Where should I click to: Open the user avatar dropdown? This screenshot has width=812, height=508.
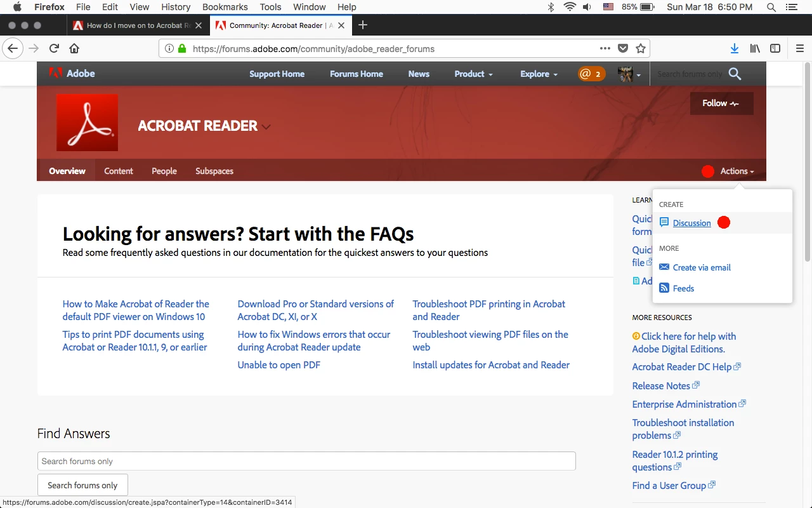pyautogui.click(x=629, y=74)
